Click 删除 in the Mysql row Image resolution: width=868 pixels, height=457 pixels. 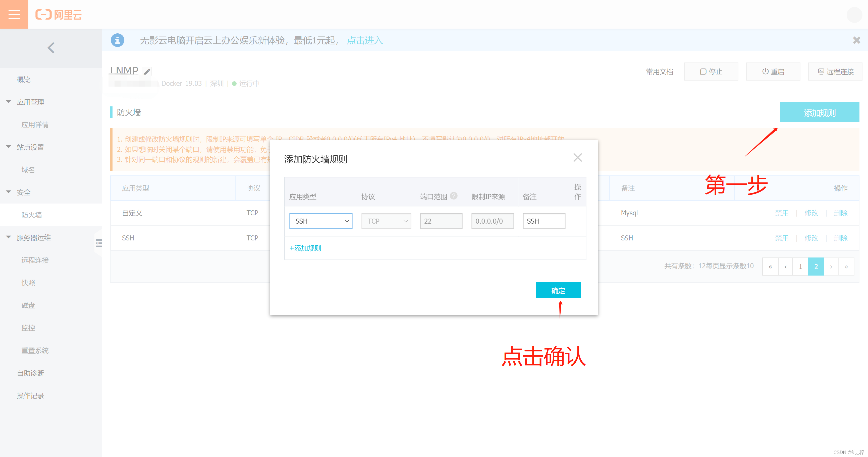841,213
